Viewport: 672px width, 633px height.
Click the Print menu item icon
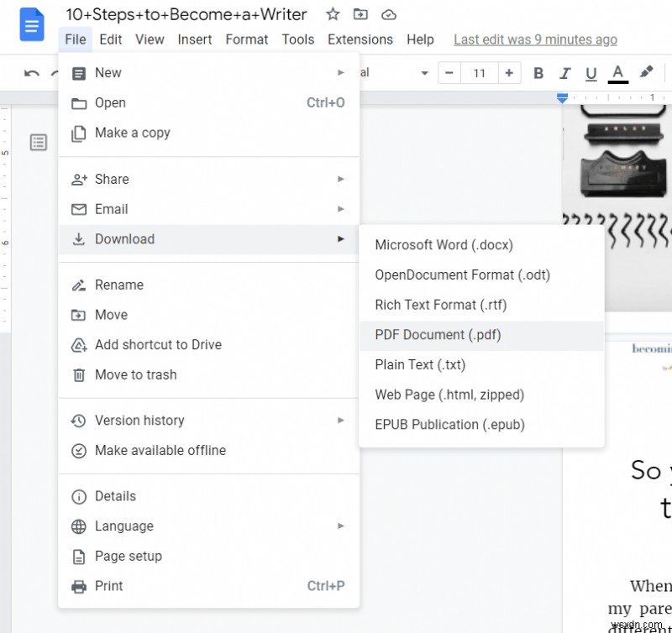79,586
